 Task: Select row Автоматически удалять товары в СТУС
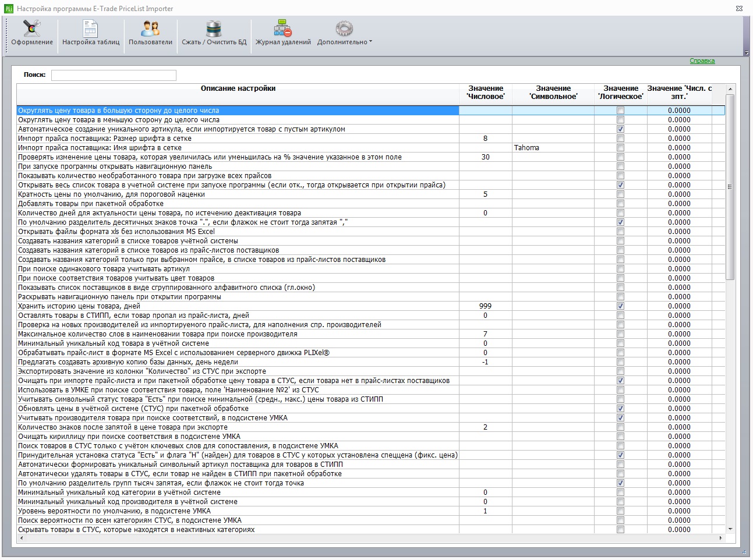pyautogui.click(x=238, y=474)
